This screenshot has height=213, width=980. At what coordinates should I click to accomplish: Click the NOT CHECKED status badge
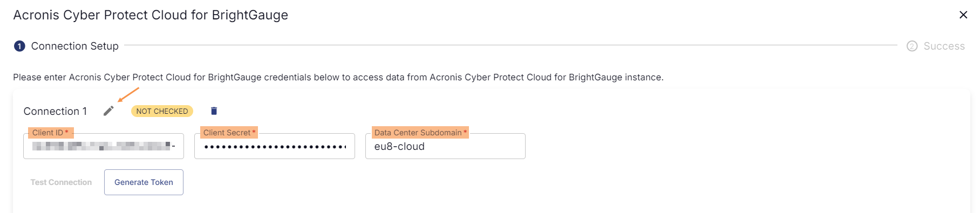tap(162, 111)
